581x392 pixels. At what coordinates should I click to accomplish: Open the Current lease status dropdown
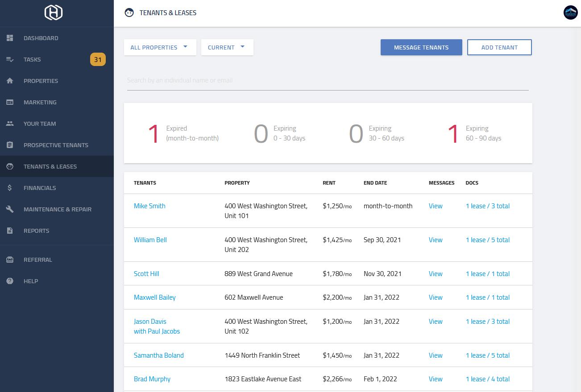227,47
